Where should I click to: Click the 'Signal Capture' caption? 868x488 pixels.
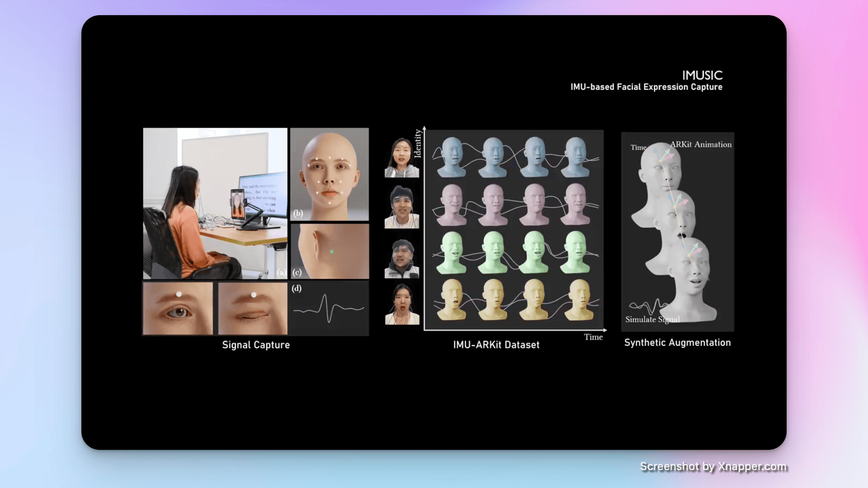[256, 345]
